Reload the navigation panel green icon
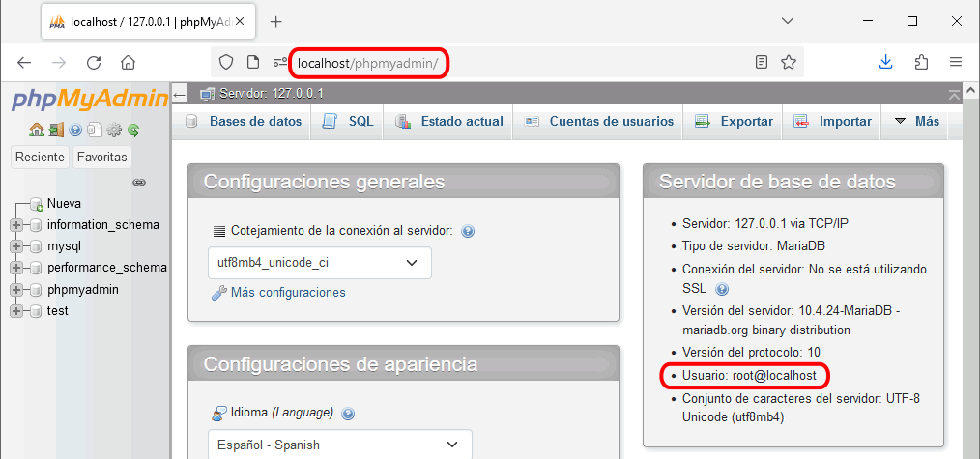 coord(133,129)
